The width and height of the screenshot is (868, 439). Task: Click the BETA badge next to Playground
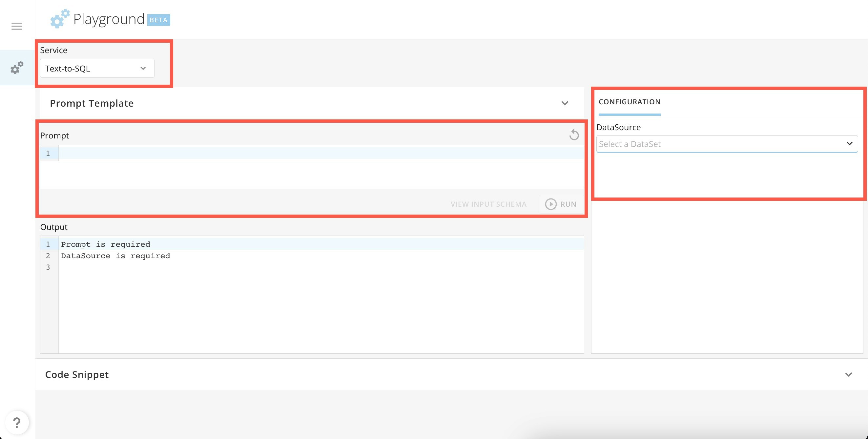159,20
